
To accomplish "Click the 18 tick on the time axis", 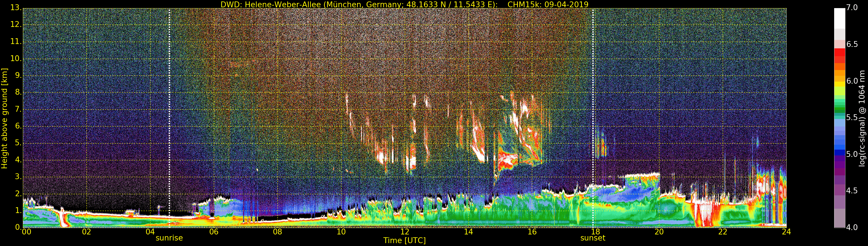I will coord(596,232).
